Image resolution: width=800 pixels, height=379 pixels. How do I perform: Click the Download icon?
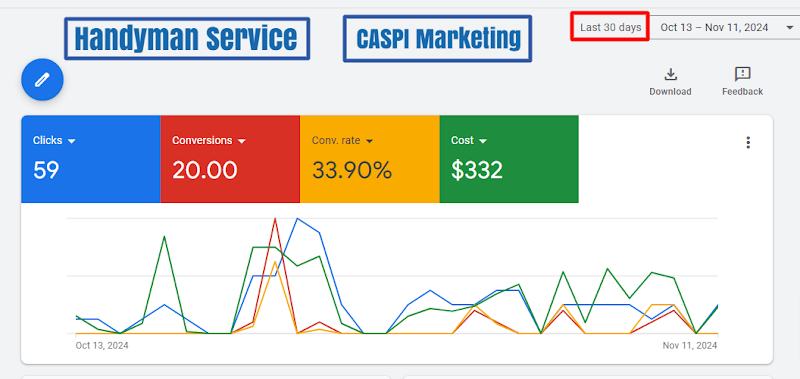[x=670, y=74]
